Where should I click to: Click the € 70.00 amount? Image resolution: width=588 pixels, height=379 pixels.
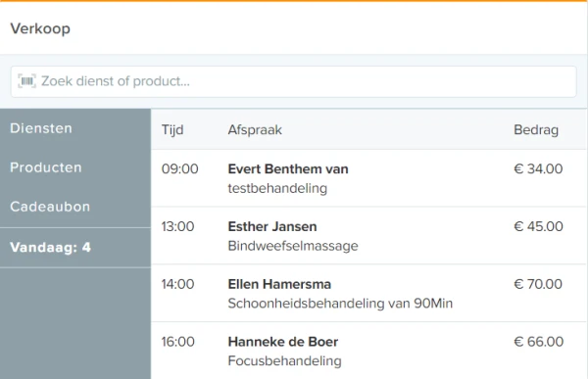click(538, 284)
